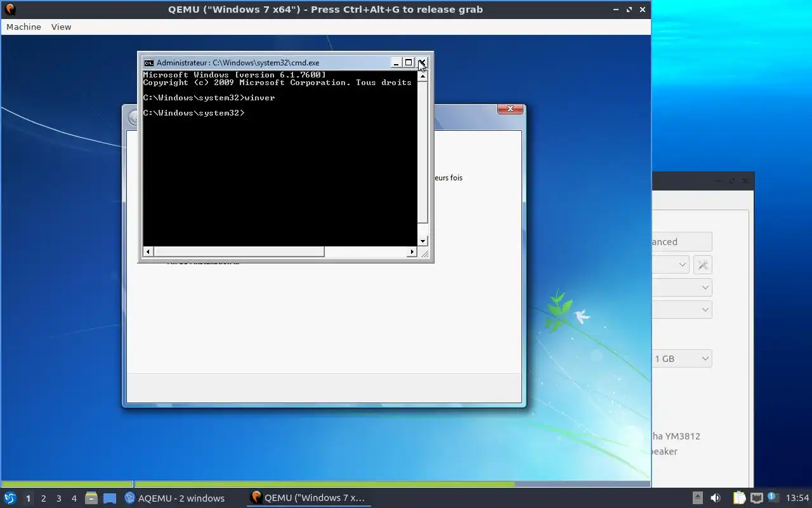Click the 'winver' command line text
812x508 pixels.
pos(259,98)
